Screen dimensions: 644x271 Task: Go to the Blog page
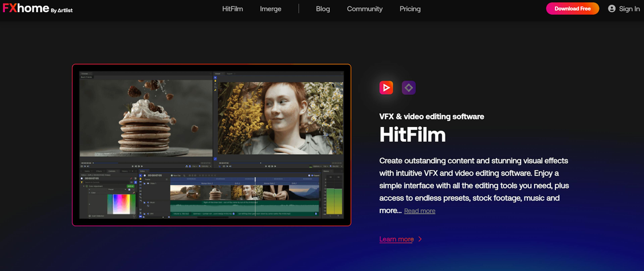[323, 9]
